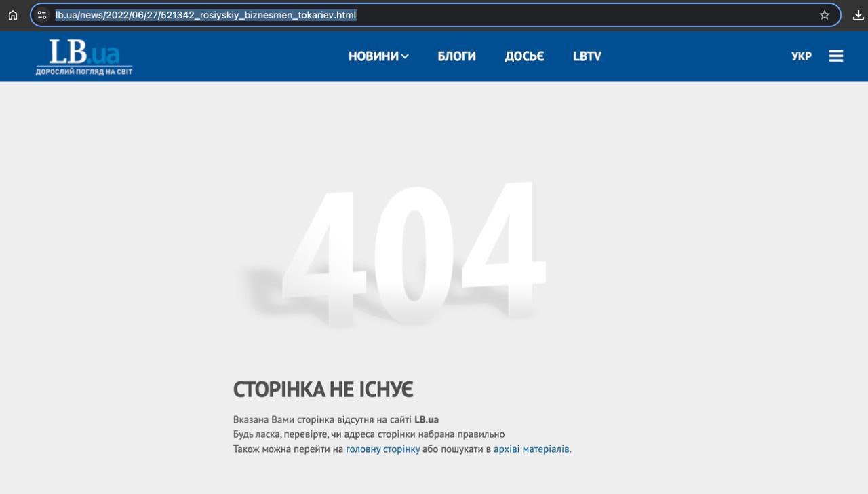The image size is (868, 494).
Task: Click the bold LB.ua site name text
Action: 427,419
